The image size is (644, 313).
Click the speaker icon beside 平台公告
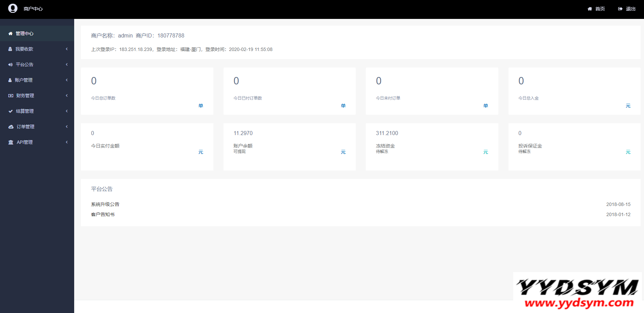10,65
